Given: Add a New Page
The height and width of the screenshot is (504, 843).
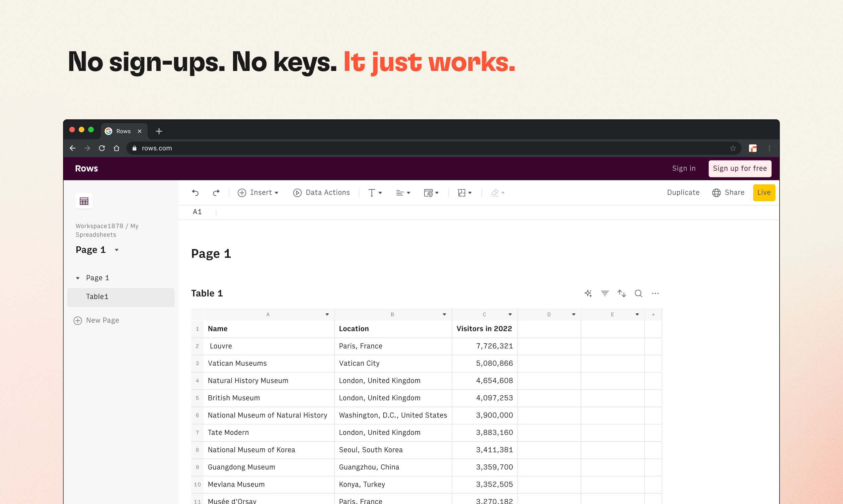Looking at the screenshot, I should 96,320.
